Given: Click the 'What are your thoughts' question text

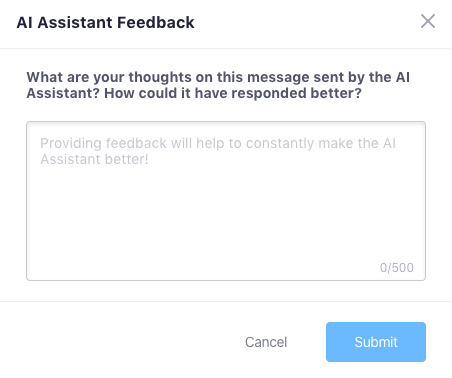Looking at the screenshot, I should point(218,85).
